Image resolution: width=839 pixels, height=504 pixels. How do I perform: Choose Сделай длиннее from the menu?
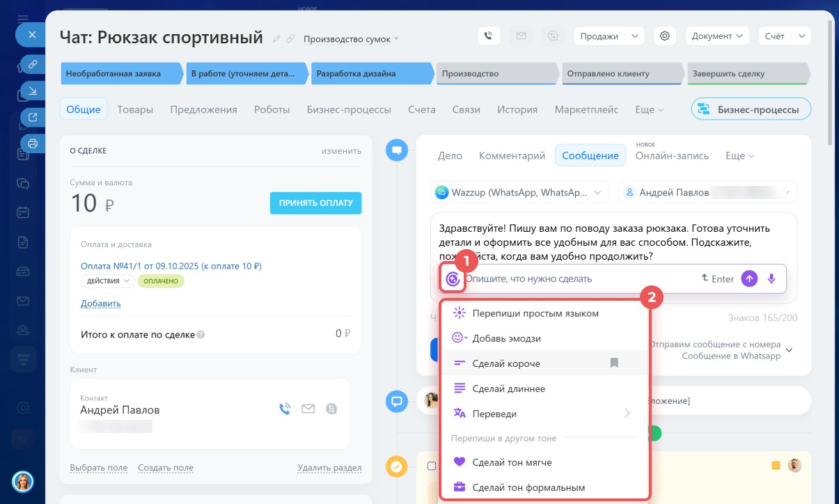[545, 388]
